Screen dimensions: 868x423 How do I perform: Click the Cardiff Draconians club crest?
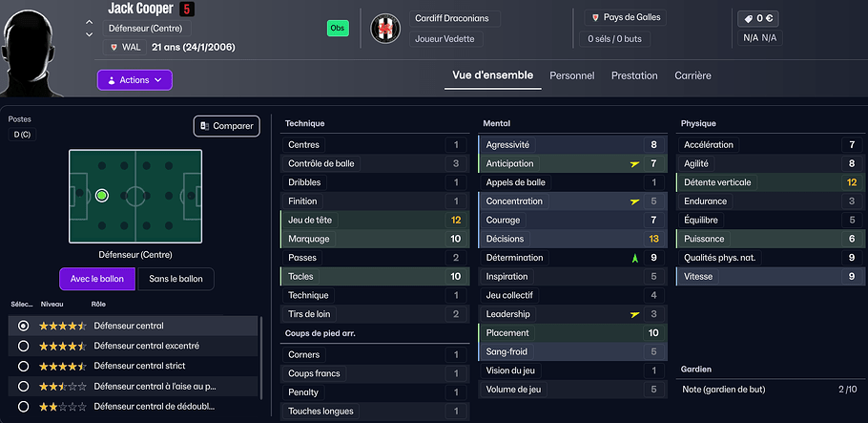click(x=385, y=28)
